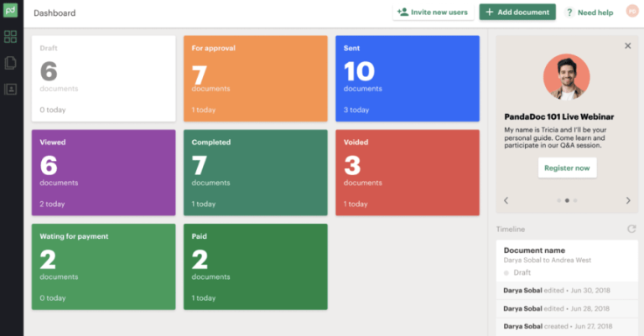644x336 pixels.
Task: Go to the next webinar slide arrow
Action: (628, 200)
